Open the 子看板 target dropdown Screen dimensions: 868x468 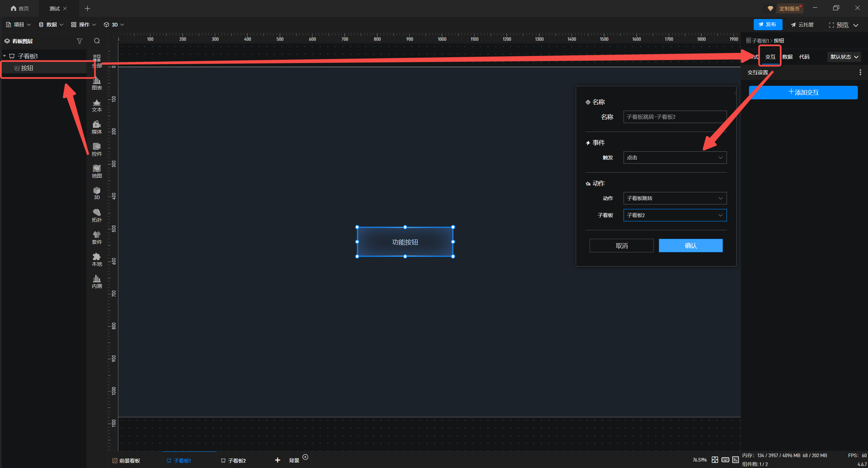pos(675,215)
